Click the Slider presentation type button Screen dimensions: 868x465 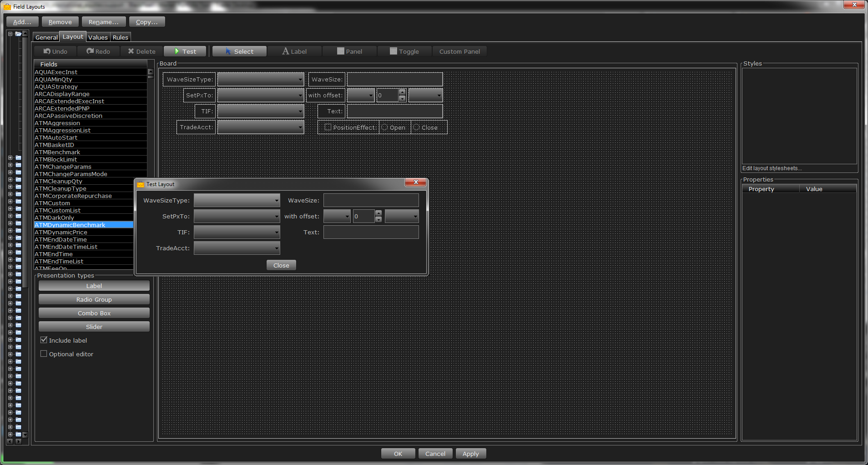tap(94, 327)
